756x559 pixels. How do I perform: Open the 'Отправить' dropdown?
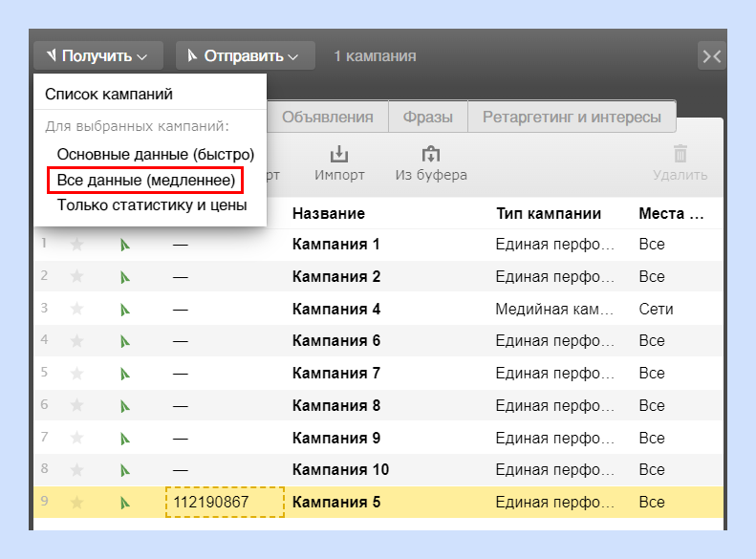pos(245,55)
